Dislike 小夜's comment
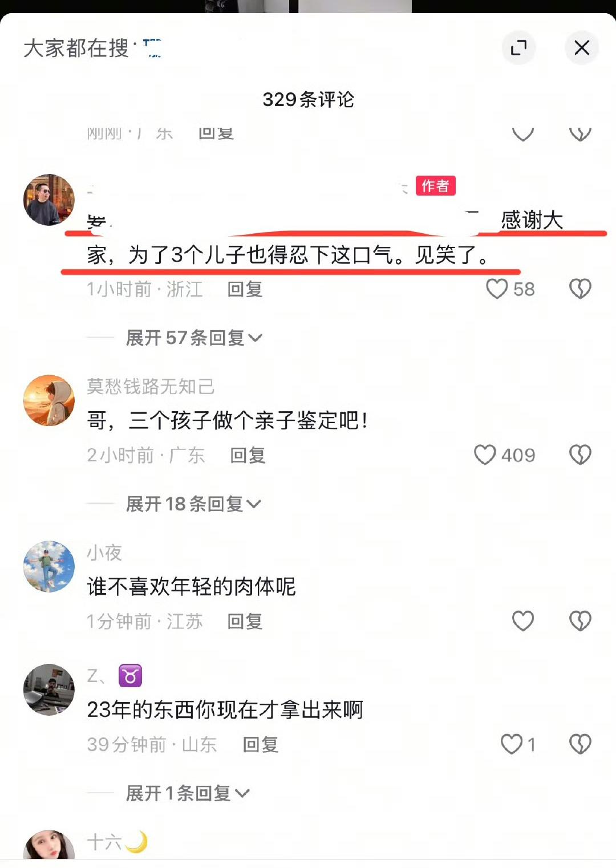 coord(580,620)
